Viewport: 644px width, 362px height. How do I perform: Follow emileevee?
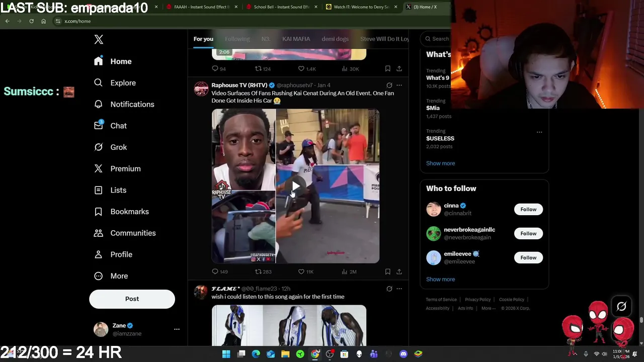528,258
